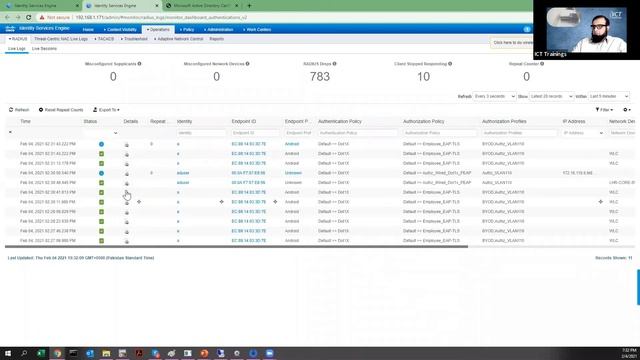Screen dimensions: 640x360
Task: Click the Cisco logo in header
Action: tap(10, 29)
